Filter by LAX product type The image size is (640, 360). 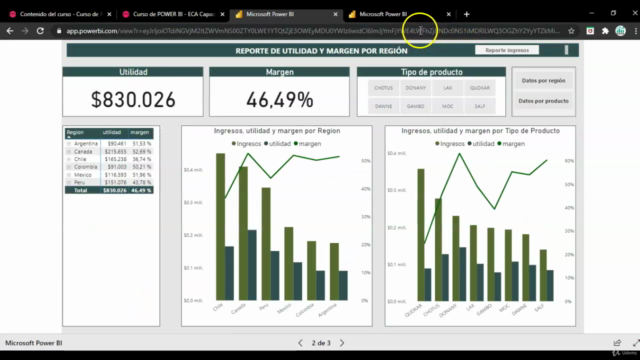[448, 88]
